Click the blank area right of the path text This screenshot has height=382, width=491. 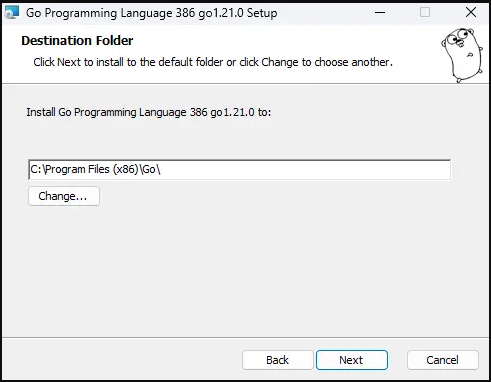305,170
